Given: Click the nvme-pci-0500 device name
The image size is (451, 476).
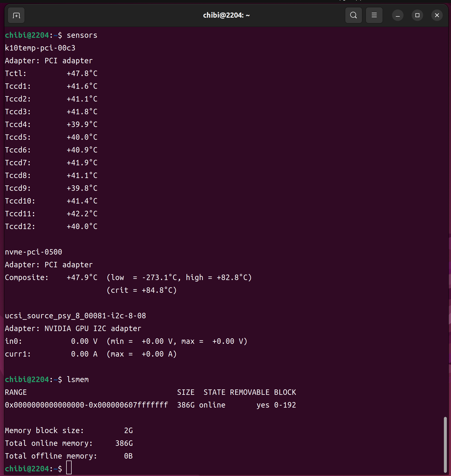Looking at the screenshot, I should tap(34, 252).
